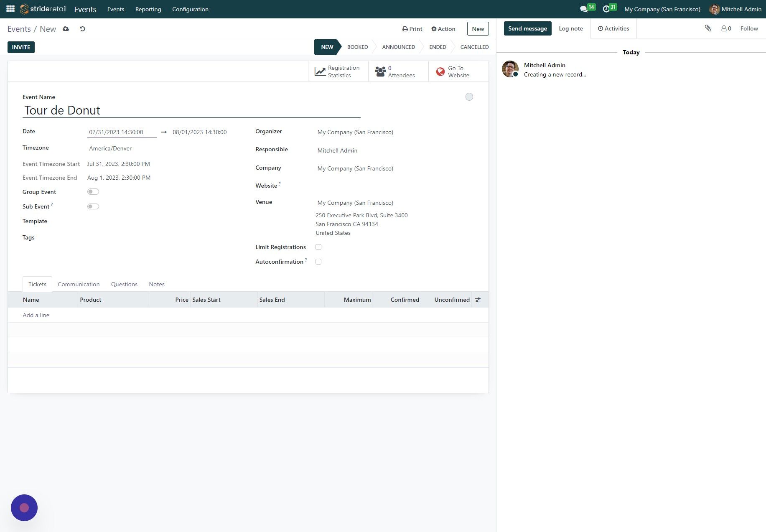This screenshot has height=532, width=766.
Task: Click the paperclip attachment icon
Action: tap(708, 28)
